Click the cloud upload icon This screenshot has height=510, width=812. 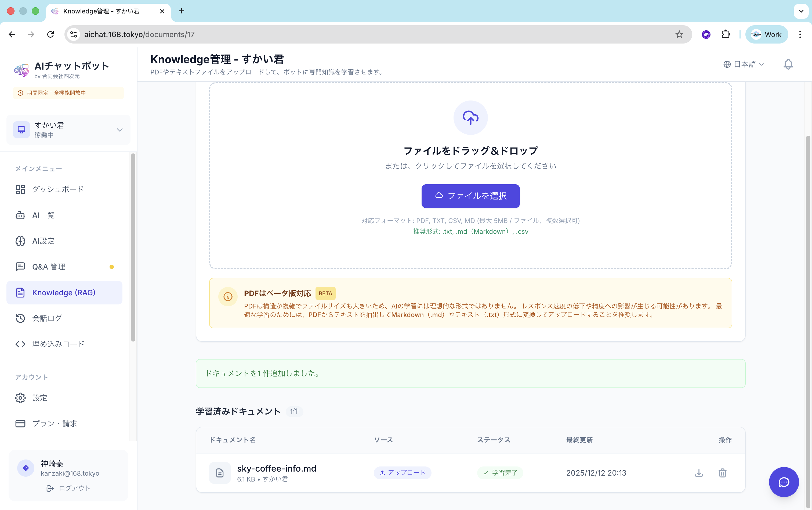pos(470,118)
